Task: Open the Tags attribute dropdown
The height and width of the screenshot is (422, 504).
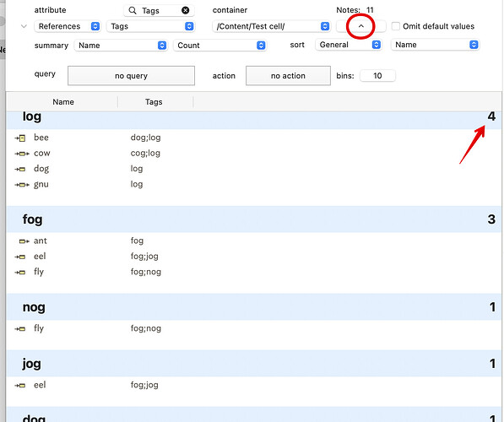Action: click(150, 26)
